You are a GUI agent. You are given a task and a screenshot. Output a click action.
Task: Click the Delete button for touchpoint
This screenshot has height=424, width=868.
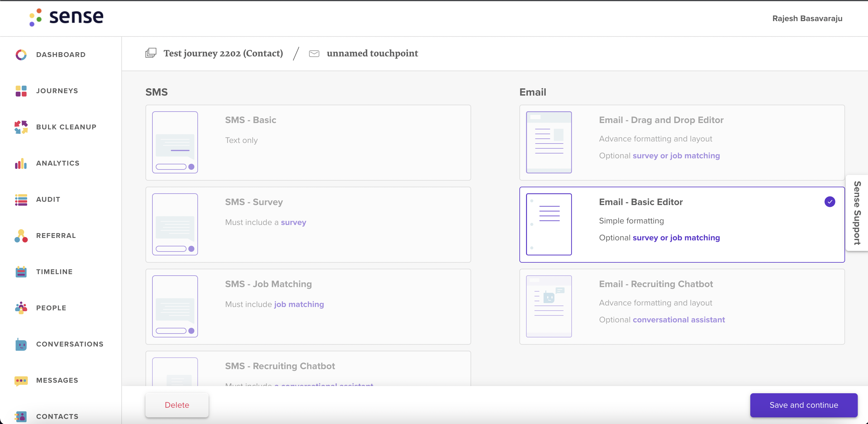(177, 404)
